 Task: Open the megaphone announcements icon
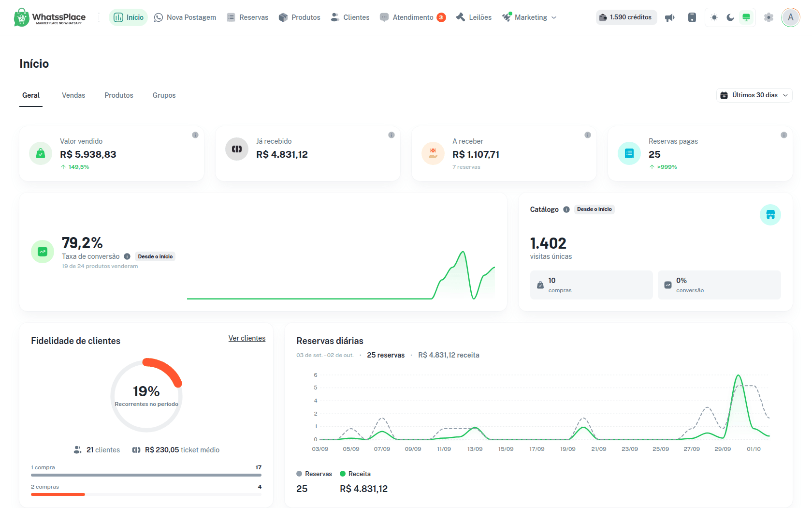click(x=670, y=17)
